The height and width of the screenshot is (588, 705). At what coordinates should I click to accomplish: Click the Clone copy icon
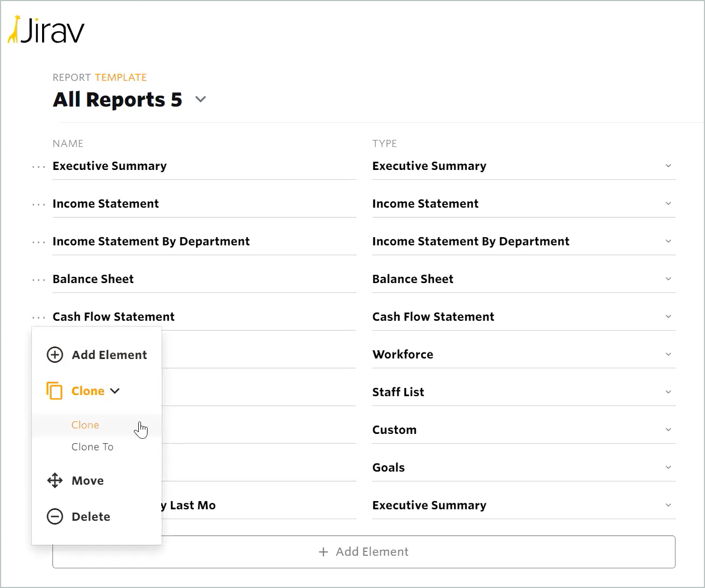tap(54, 391)
